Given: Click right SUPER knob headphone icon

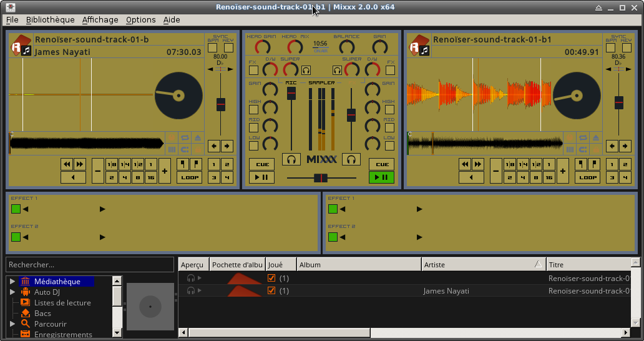Looking at the screenshot, I should point(337,70).
